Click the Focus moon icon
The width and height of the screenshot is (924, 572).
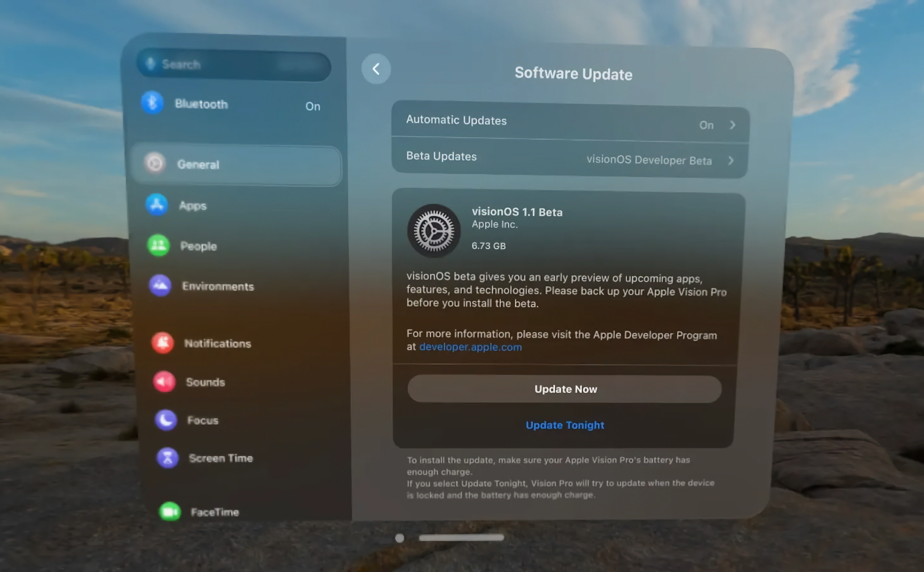[166, 420]
